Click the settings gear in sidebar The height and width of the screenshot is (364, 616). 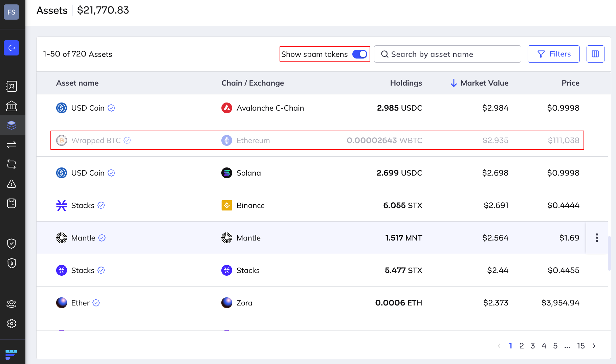12,323
